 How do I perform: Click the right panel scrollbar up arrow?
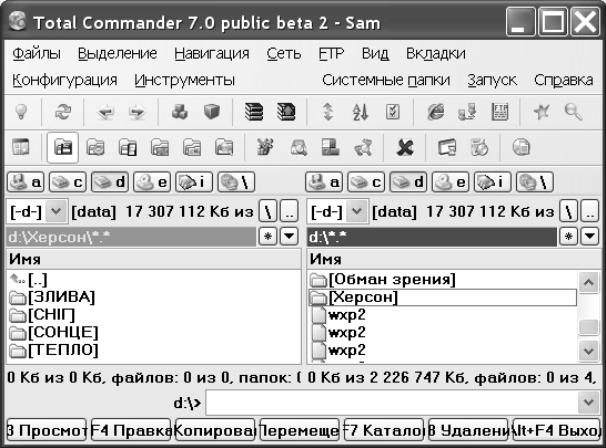[588, 282]
